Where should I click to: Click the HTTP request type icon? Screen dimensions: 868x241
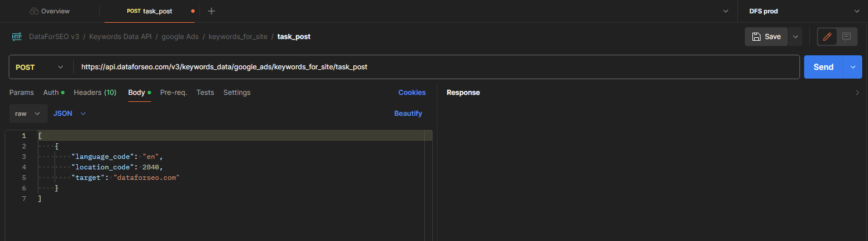(x=16, y=36)
